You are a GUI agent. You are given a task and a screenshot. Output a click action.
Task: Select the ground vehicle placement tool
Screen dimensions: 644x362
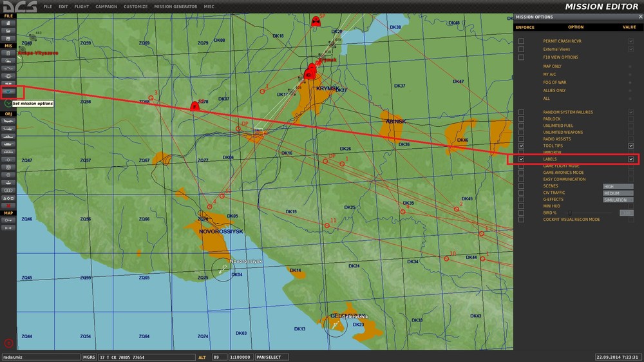tap(8, 144)
